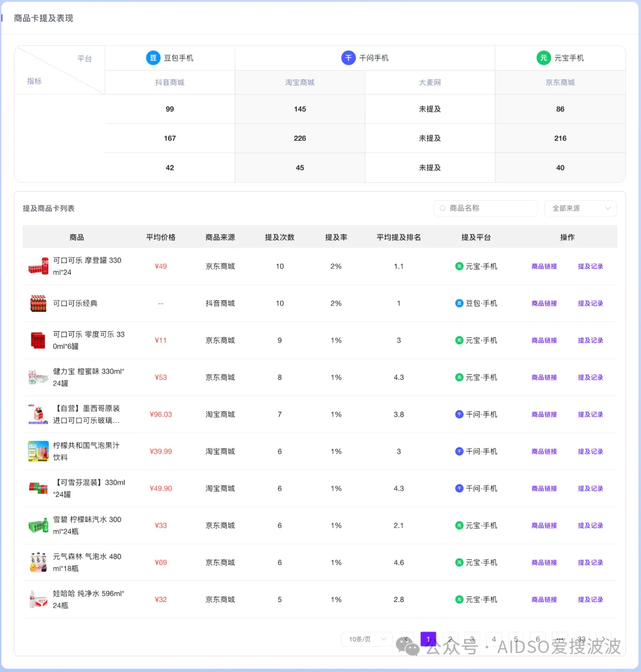641x672 pixels.
Task: Click 千问 icon in 可雪芬混装 row
Action: 459,489
